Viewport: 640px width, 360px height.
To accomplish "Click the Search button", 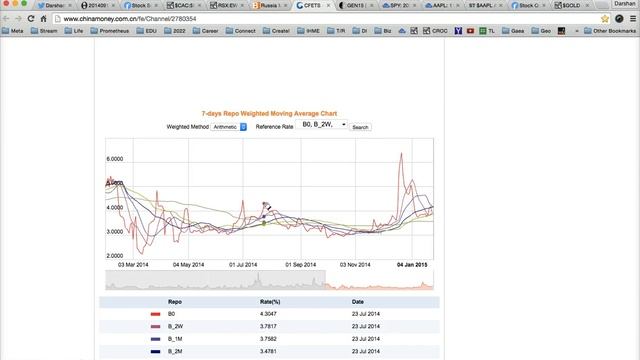I will 360,127.
